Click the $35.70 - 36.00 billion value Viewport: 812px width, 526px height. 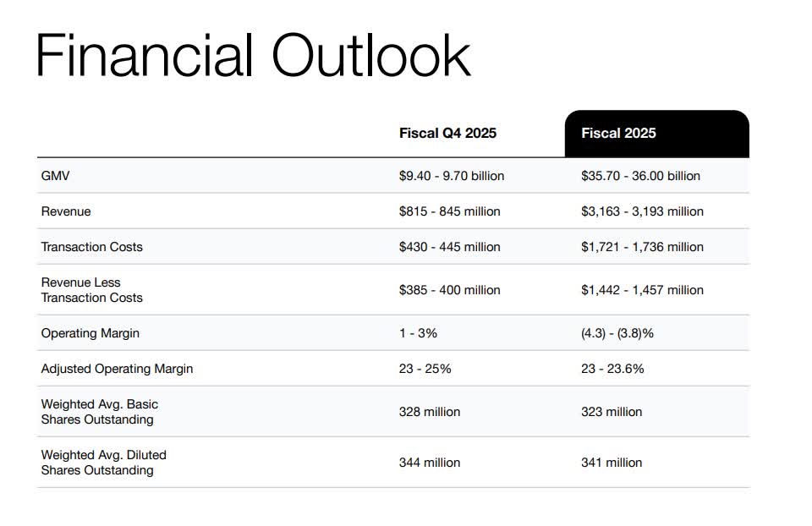(640, 176)
